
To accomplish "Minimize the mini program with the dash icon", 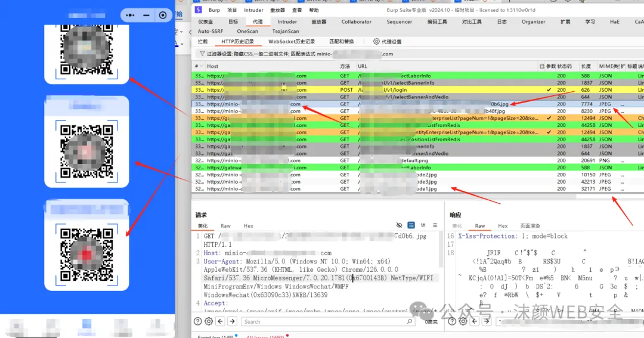I will (146, 15).
